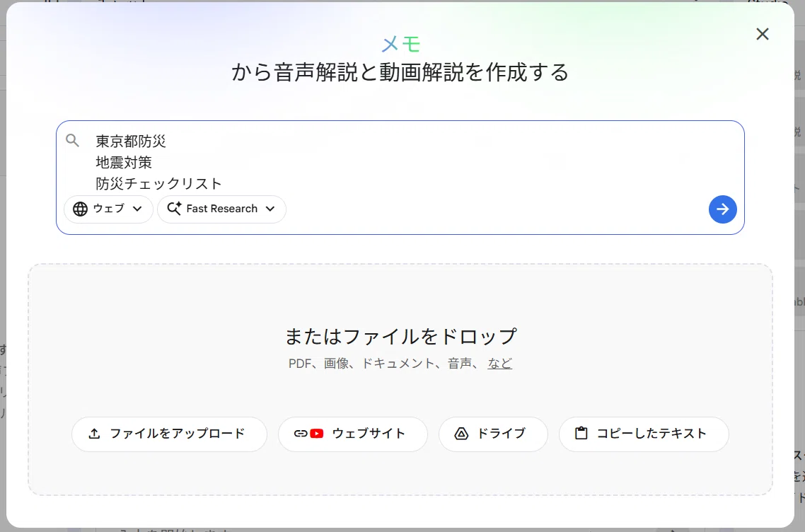Click the ウェブサイト button

(353, 434)
